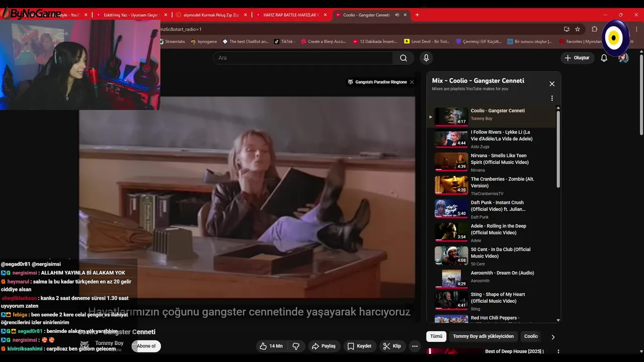Close the Mix playlist panel
Image resolution: width=644 pixels, height=362 pixels.
click(x=552, y=84)
